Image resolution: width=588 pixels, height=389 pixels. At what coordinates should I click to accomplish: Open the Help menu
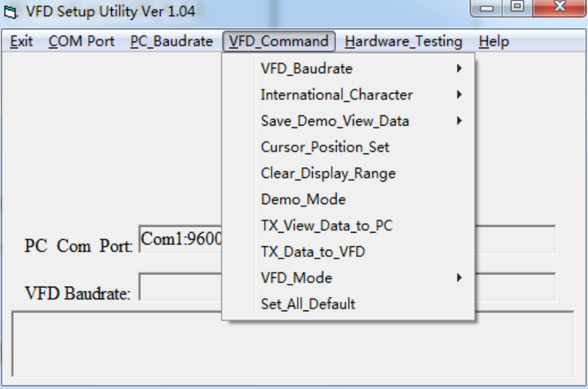tap(494, 42)
